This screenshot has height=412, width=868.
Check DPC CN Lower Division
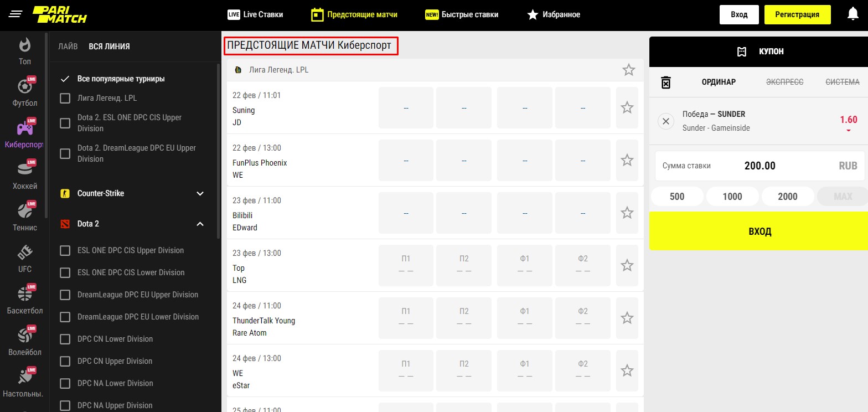[x=65, y=339]
